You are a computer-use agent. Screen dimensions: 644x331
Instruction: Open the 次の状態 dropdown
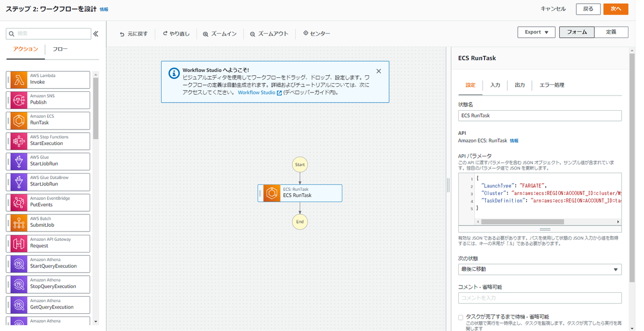(x=539, y=269)
